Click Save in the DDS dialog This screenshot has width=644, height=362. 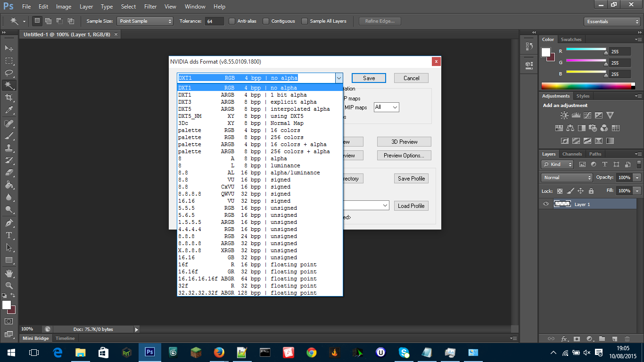(x=369, y=78)
